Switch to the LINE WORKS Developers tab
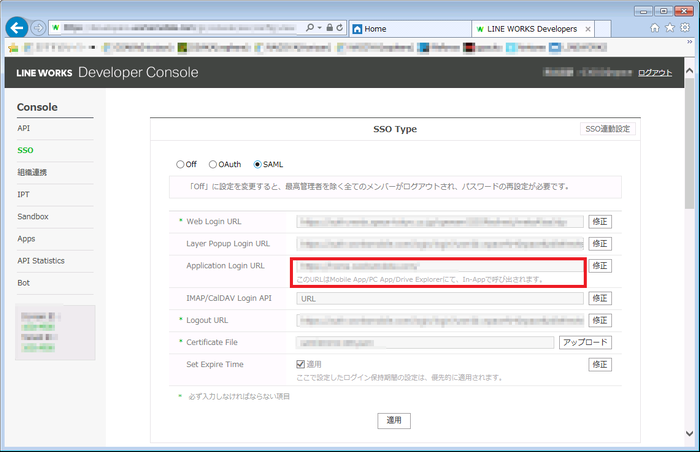The height and width of the screenshot is (452, 700). pyautogui.click(x=532, y=29)
